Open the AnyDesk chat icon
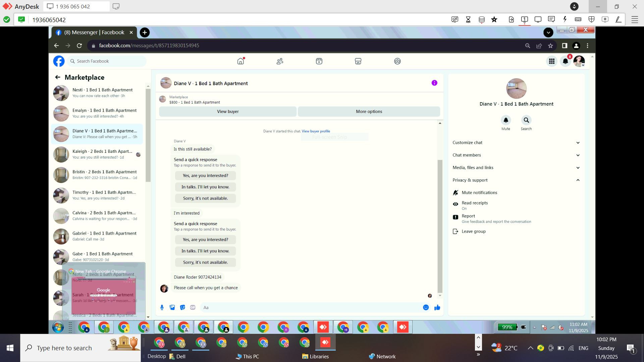The height and width of the screenshot is (362, 644). coord(551,19)
